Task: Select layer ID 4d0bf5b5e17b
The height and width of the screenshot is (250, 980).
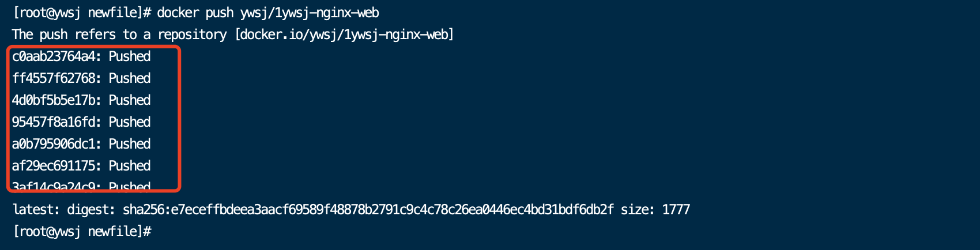Action: [52, 100]
